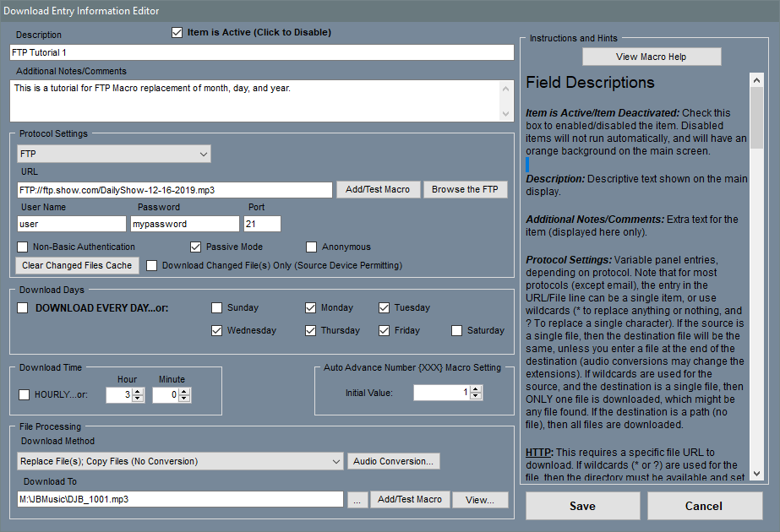
Task: Open the Audio Conversion settings
Action: (394, 462)
